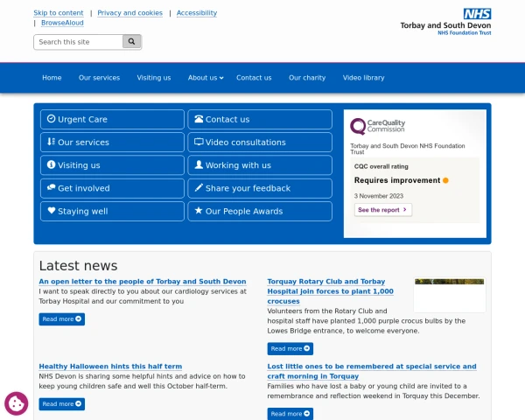
Task: Expand the About us dropdown menu
Action: pyautogui.click(x=206, y=78)
